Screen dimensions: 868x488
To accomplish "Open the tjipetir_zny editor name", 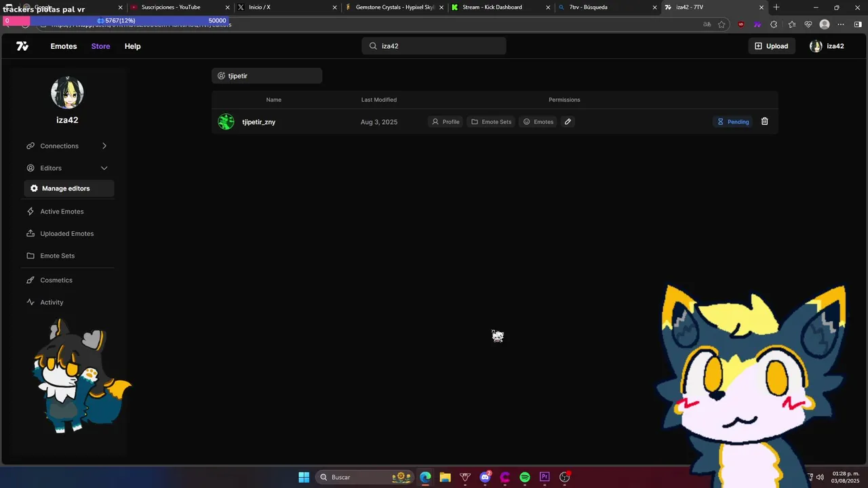I will [x=258, y=122].
